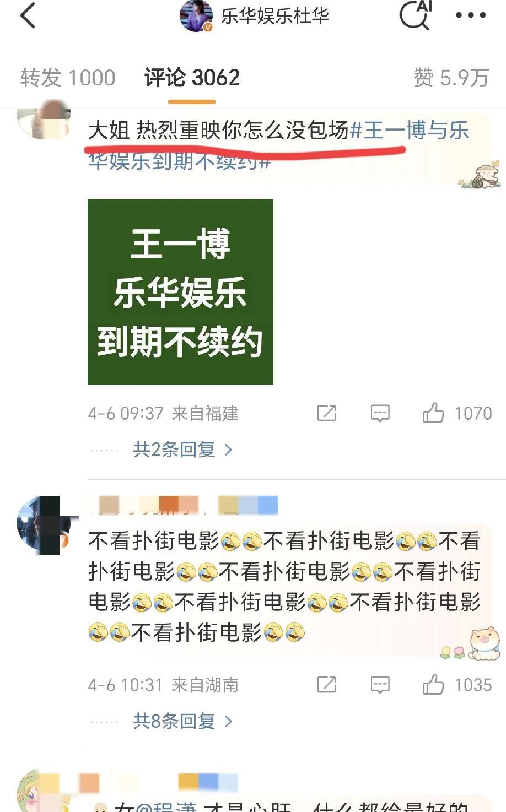Tap the back arrow icon

[28, 15]
